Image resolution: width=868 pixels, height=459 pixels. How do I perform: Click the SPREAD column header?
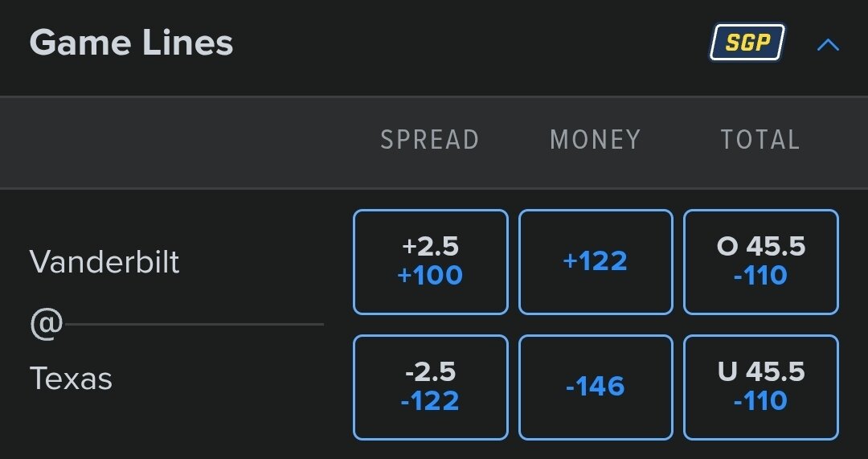430,140
